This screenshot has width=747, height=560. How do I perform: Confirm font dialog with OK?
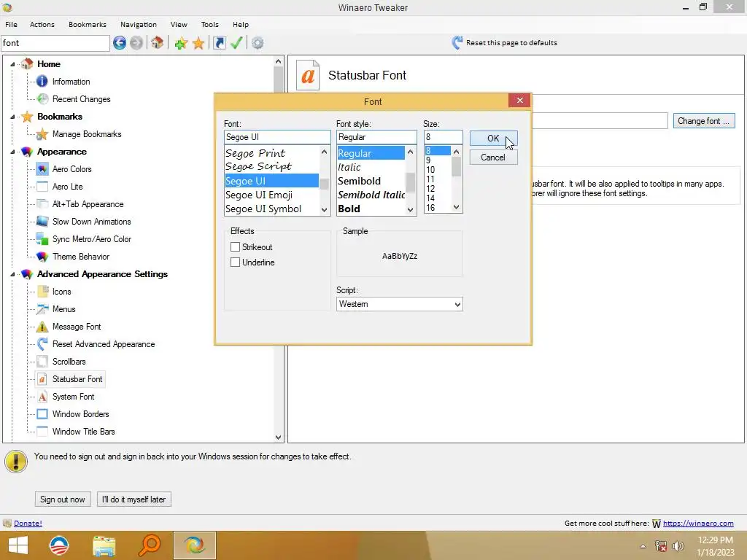[493, 139]
